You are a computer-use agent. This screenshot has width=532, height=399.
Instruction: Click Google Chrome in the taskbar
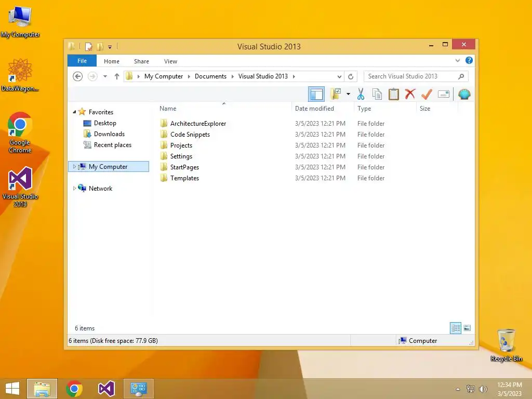74,389
